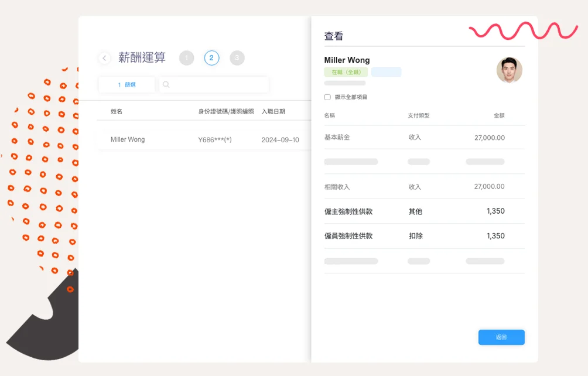Click the 姓名 column header
This screenshot has width=588, height=376.
(x=117, y=111)
